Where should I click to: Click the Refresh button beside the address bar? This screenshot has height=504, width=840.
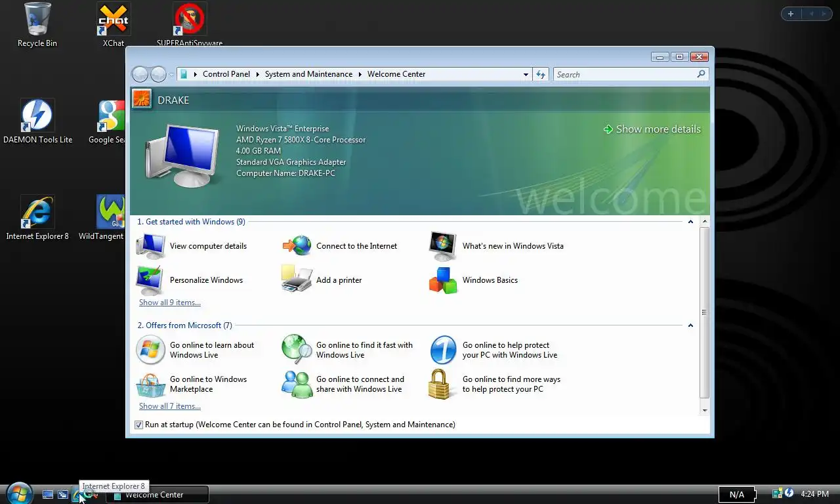pyautogui.click(x=541, y=74)
